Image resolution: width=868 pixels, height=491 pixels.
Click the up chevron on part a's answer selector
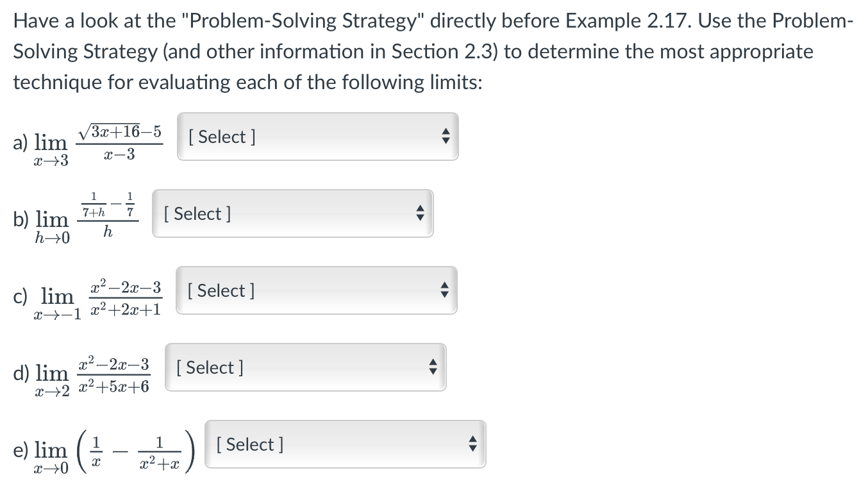[447, 132]
